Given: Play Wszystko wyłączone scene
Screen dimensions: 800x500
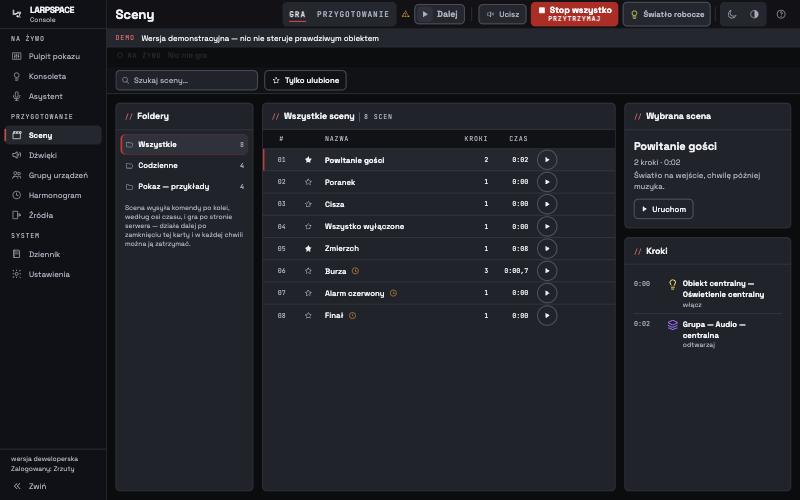Looking at the screenshot, I should tap(547, 227).
